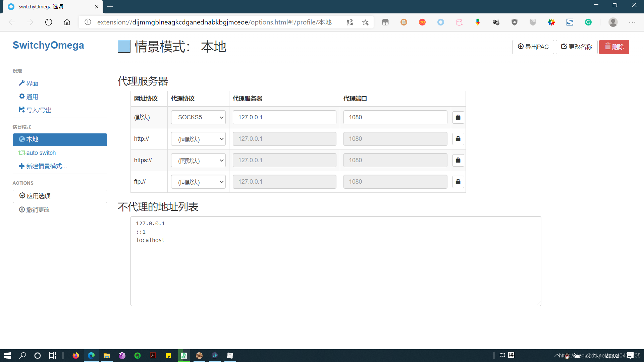
Task: Open a new browser tab with plus button
Action: [x=110, y=6]
